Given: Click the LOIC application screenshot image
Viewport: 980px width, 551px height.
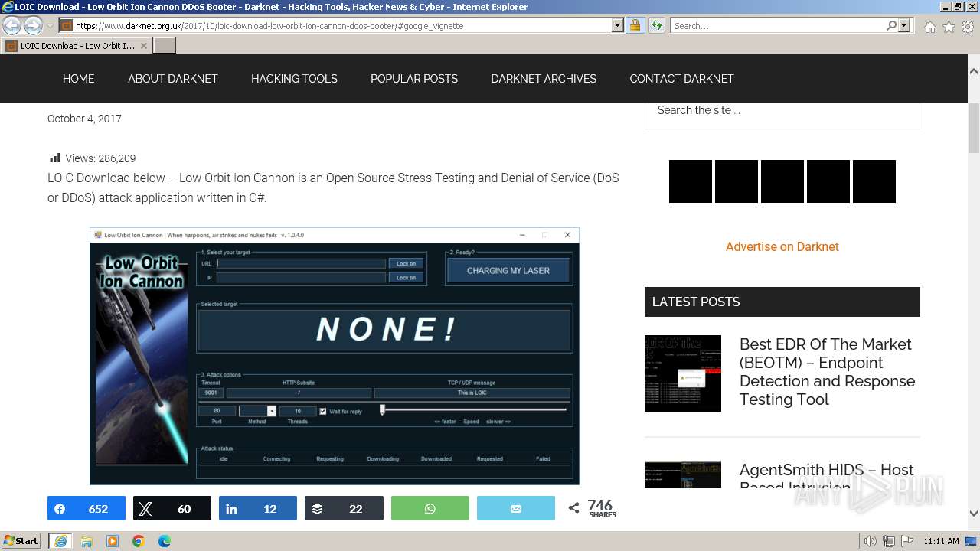Looking at the screenshot, I should 335,356.
